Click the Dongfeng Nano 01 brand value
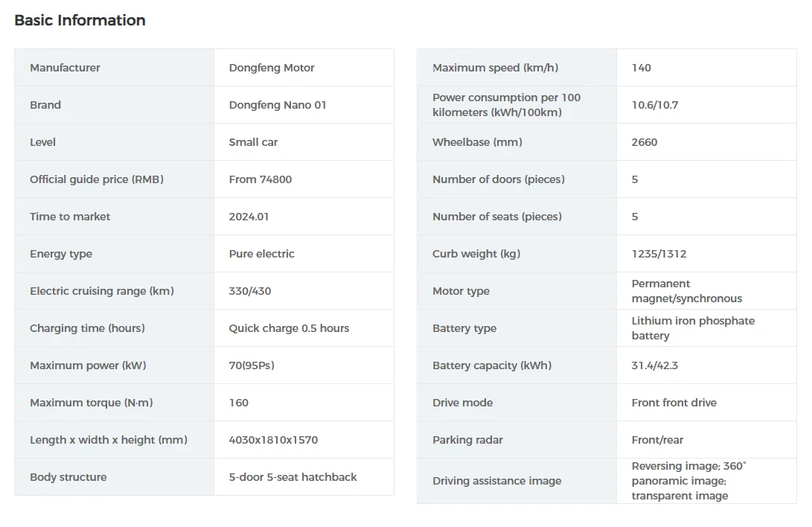 point(278,105)
